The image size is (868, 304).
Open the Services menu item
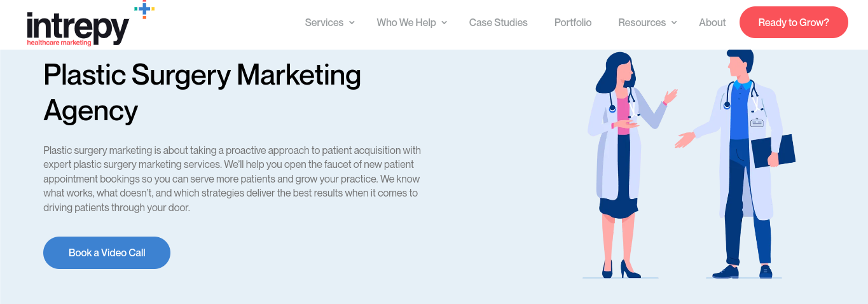[x=324, y=23]
